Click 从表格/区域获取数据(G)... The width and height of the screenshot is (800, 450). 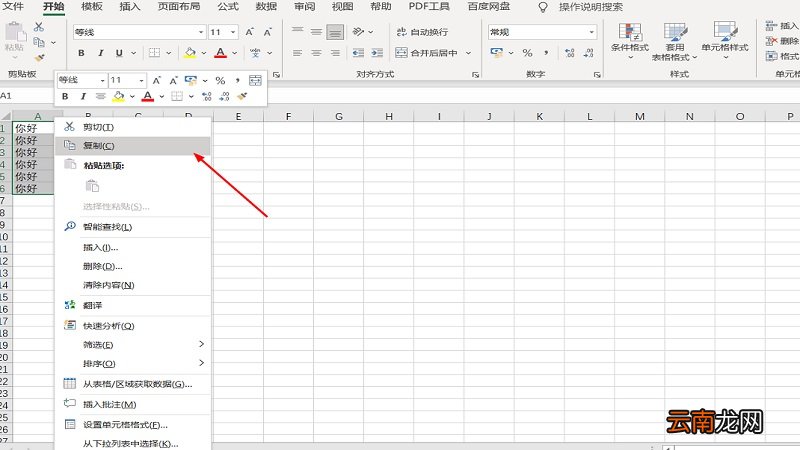click(x=133, y=384)
